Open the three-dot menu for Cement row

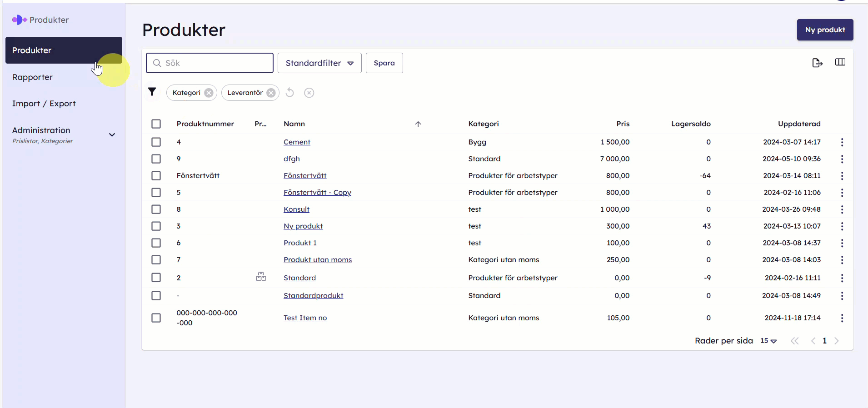click(842, 142)
